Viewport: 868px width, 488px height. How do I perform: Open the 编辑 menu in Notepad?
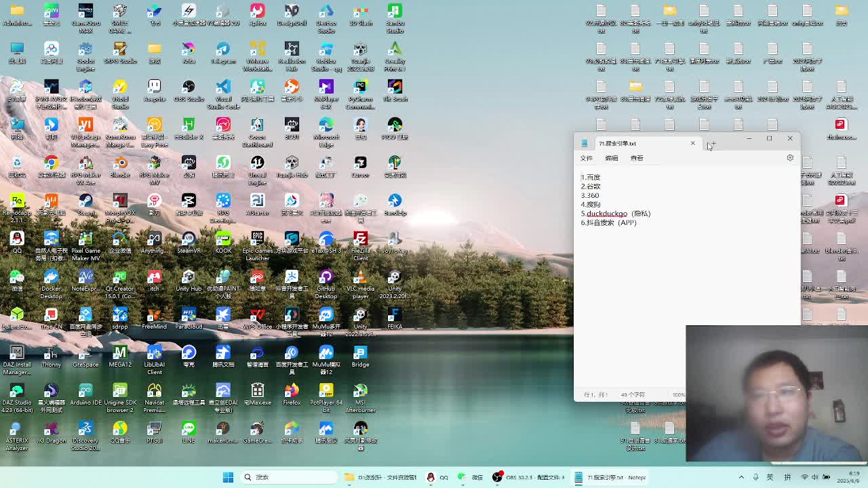611,158
